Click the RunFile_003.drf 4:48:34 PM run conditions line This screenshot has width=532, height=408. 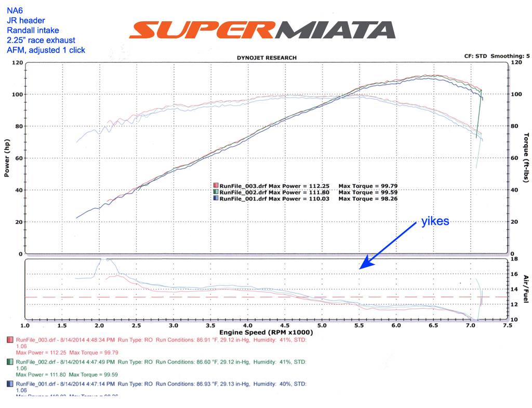click(161, 340)
